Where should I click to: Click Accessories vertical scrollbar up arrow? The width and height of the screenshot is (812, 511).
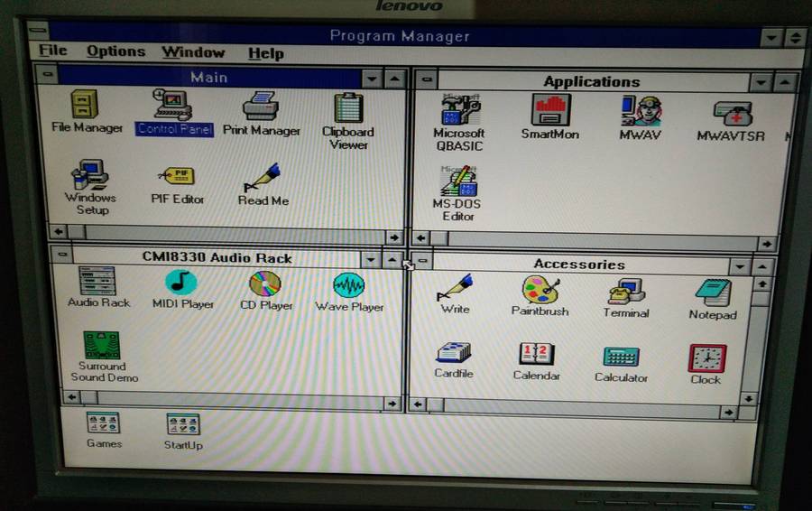761,284
